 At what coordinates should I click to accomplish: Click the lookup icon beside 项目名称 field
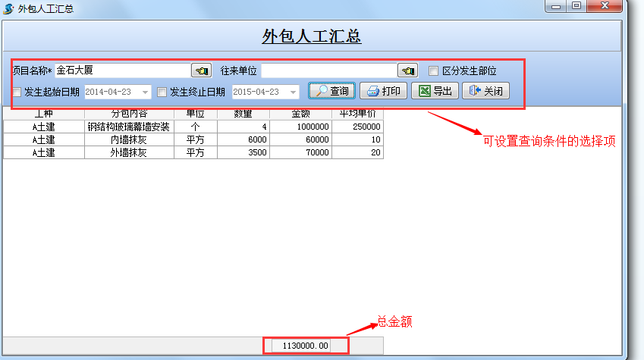[201, 70]
